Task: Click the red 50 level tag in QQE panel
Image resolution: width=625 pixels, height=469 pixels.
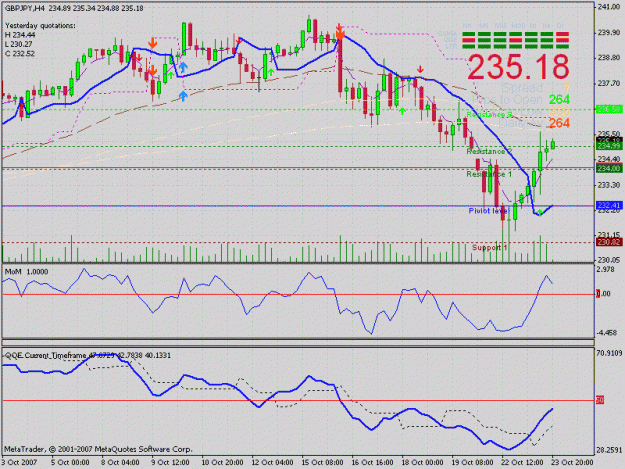Action: pos(600,400)
